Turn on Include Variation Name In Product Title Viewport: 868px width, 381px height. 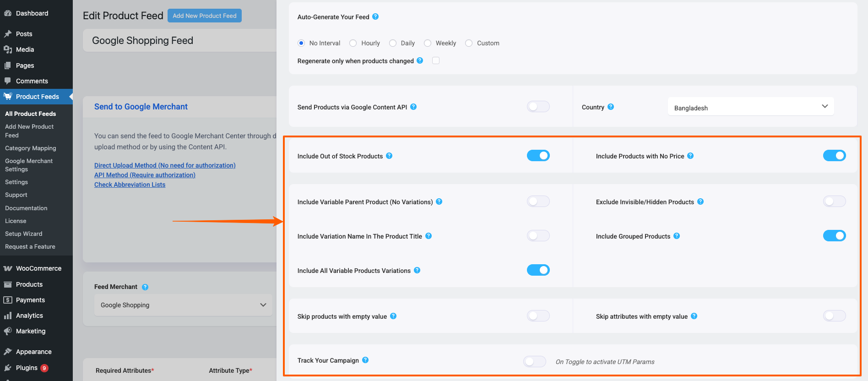pyautogui.click(x=538, y=236)
